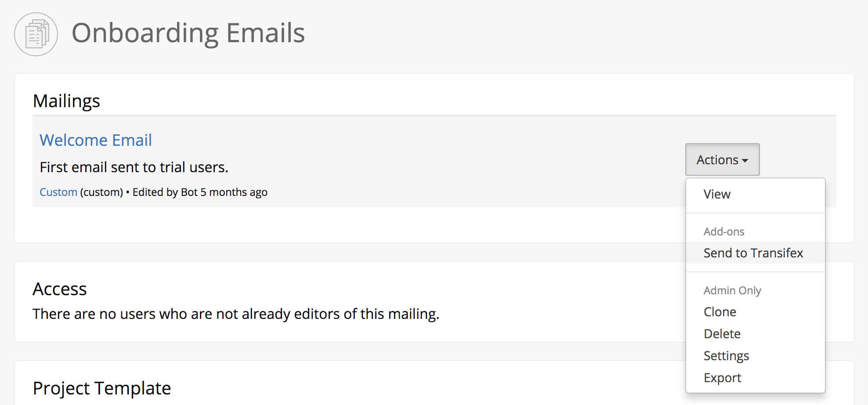868x405 pixels.
Task: Click the Access section heading
Action: (60, 289)
